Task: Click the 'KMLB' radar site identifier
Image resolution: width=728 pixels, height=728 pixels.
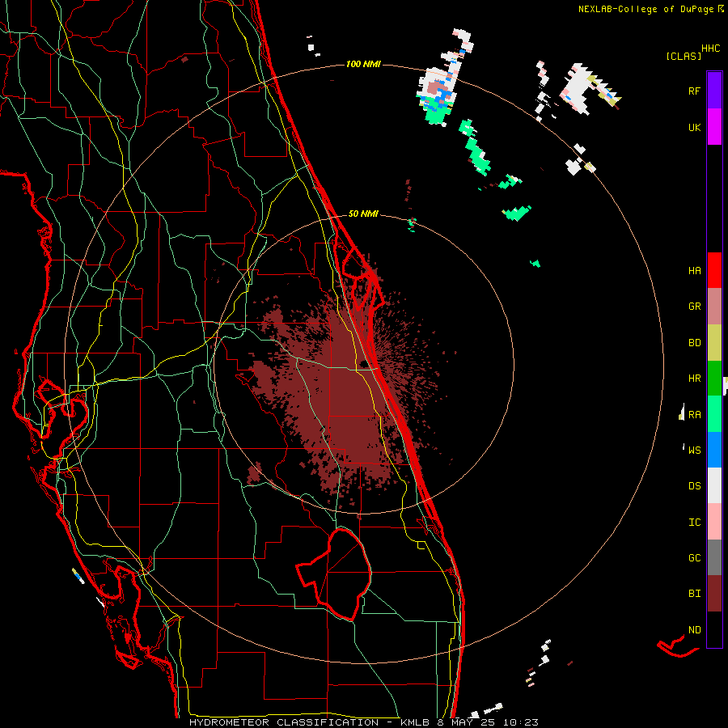Action: (417, 722)
